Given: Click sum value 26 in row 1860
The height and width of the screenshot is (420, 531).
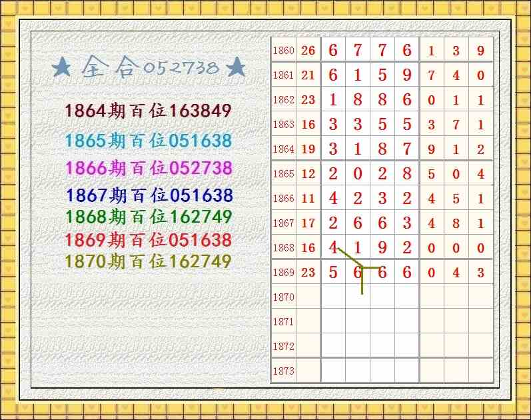Looking at the screenshot, I should click(x=308, y=51).
